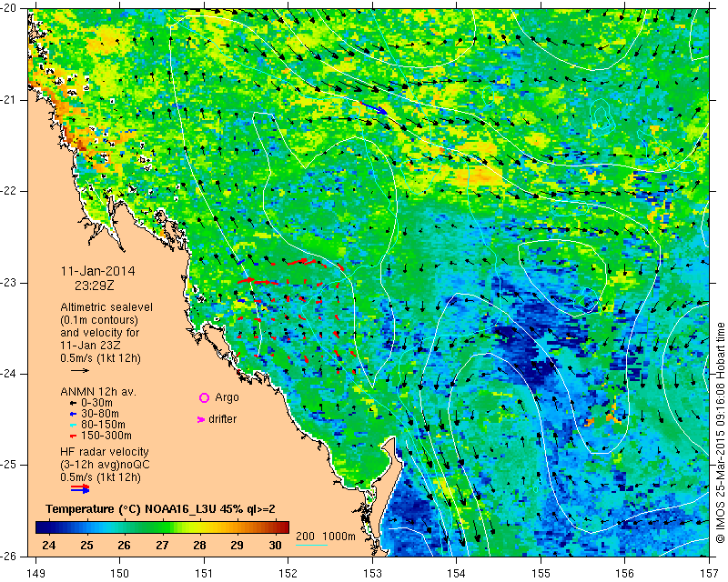Click the '(3-12h avg)noQC' text
This screenshot has width=728, height=582.
[105, 465]
